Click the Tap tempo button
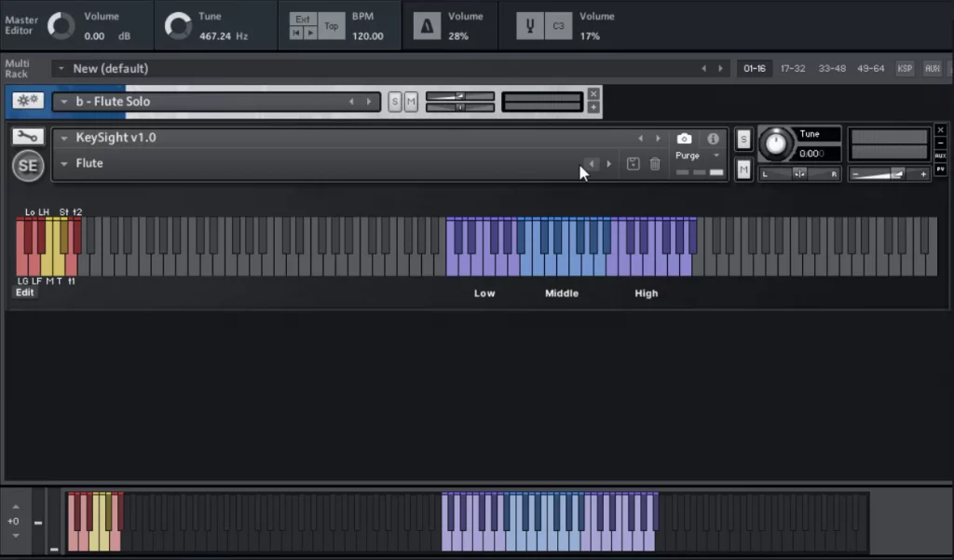 click(x=331, y=26)
